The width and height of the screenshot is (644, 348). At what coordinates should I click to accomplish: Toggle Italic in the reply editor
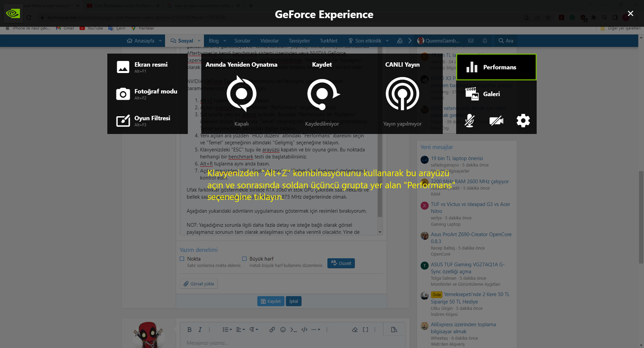(x=200, y=330)
